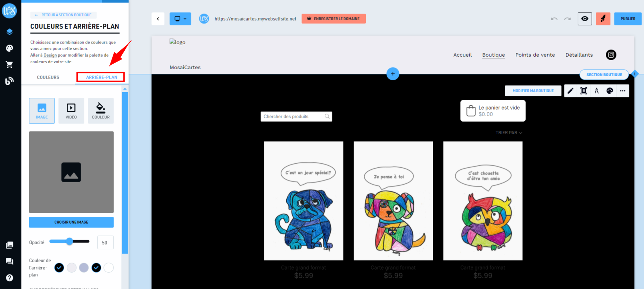644x289 pixels.
Task: Select the light gray background color swatch
Action: (x=72, y=268)
